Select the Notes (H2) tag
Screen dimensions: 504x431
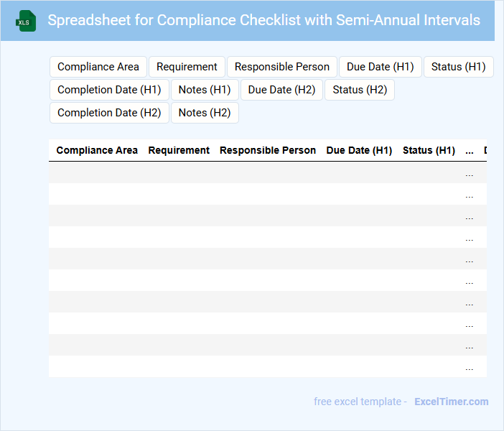(205, 113)
